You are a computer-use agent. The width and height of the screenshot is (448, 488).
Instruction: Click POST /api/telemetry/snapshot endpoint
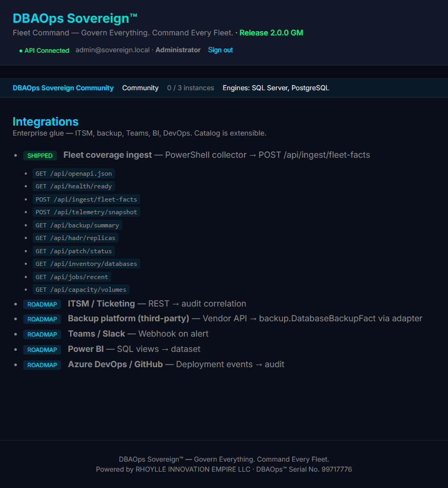(86, 212)
